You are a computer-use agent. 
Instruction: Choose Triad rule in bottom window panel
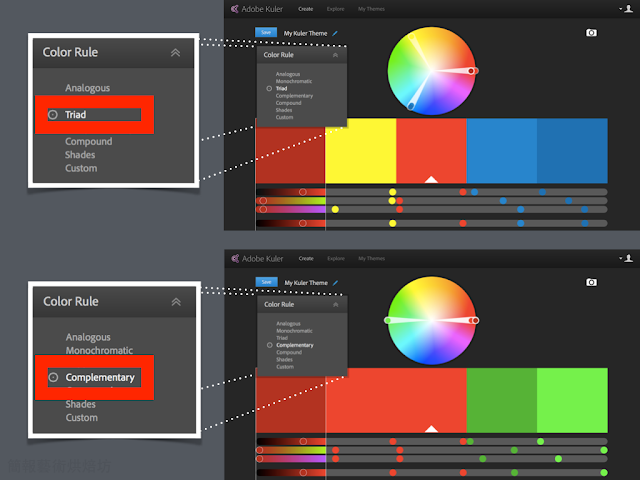pyautogui.click(x=282, y=338)
